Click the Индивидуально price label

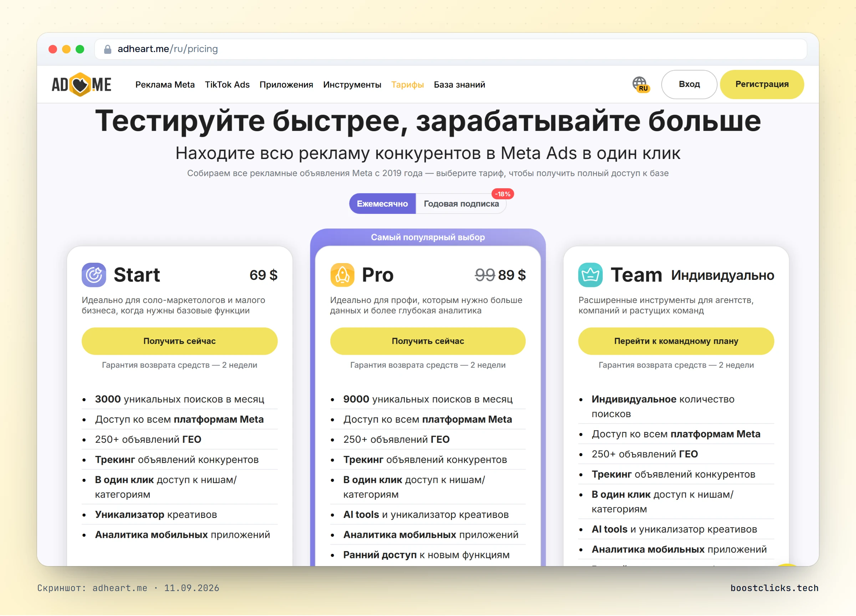pyautogui.click(x=722, y=275)
